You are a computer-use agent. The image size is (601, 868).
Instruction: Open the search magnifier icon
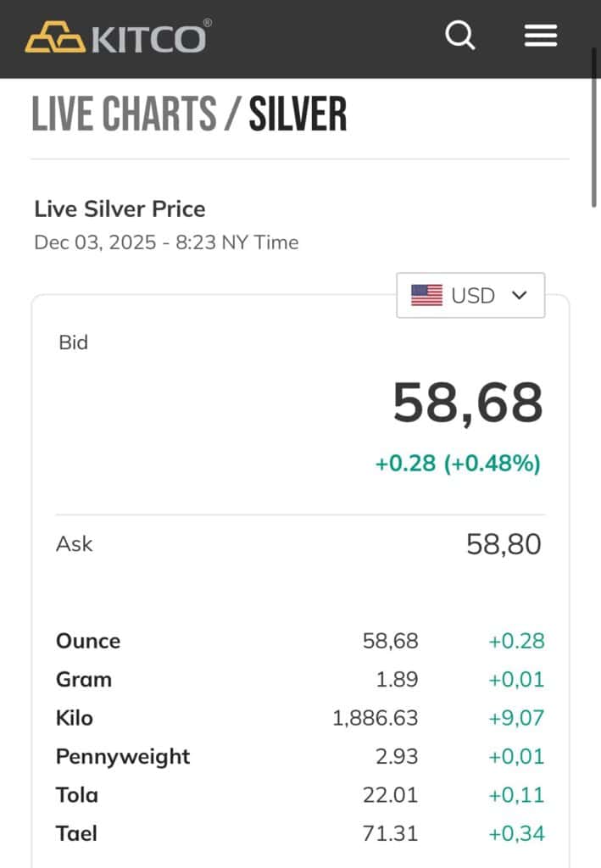[x=460, y=36]
